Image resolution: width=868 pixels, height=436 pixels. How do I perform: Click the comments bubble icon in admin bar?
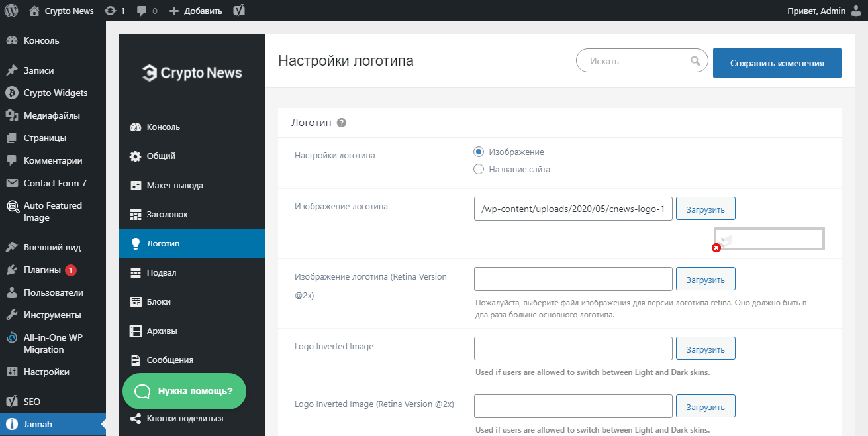142,11
